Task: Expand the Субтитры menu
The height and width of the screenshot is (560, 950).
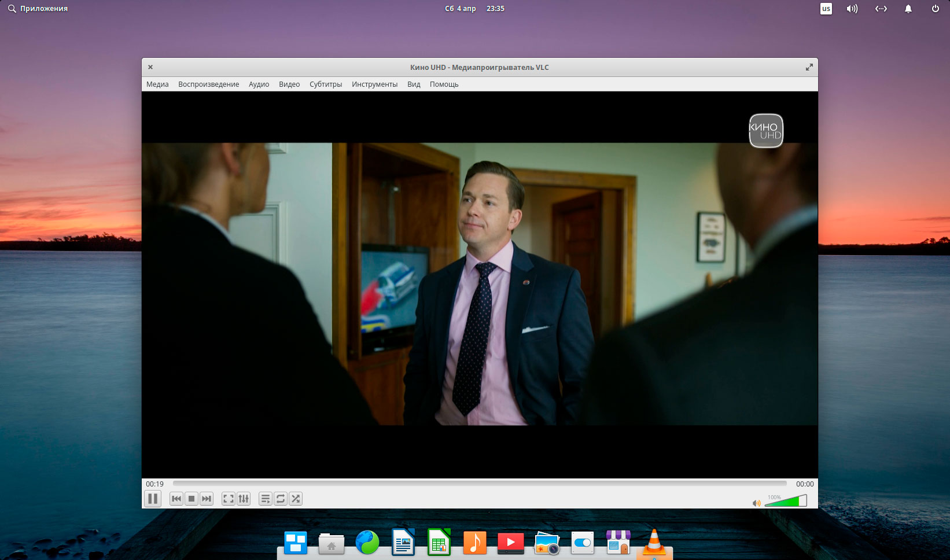Action: [326, 84]
